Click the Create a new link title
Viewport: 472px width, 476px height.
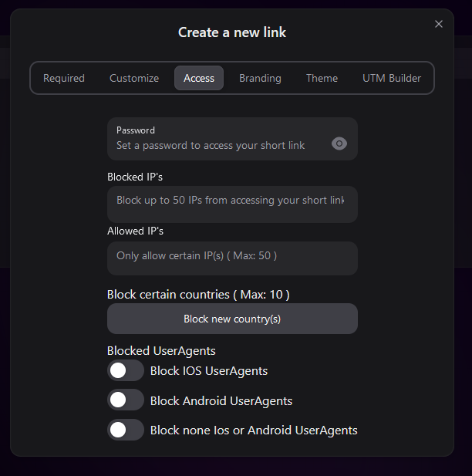coord(232,32)
